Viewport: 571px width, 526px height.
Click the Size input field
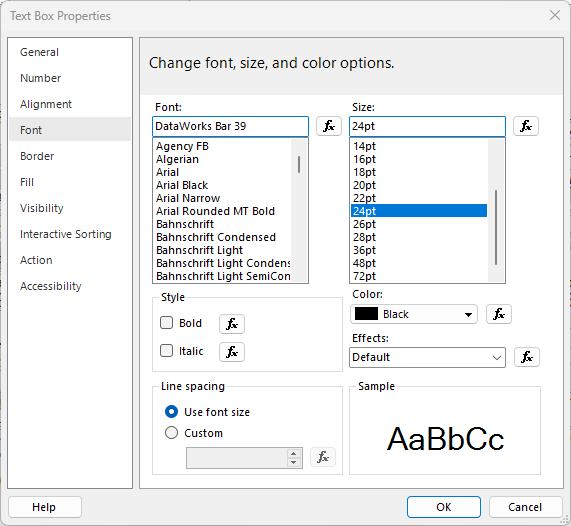427,126
